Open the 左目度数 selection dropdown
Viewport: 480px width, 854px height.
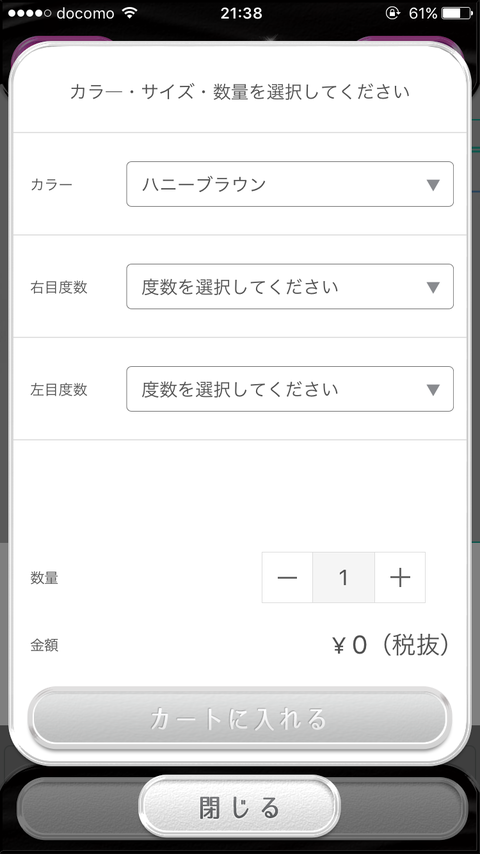290,389
